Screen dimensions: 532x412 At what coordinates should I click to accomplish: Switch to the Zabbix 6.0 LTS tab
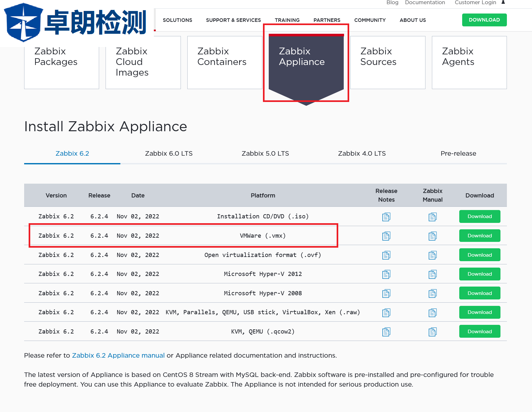(169, 153)
